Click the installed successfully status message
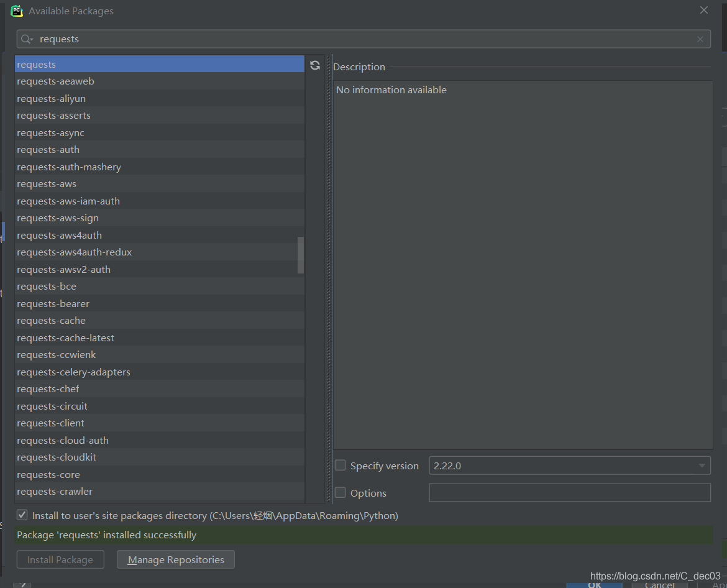 (x=107, y=535)
